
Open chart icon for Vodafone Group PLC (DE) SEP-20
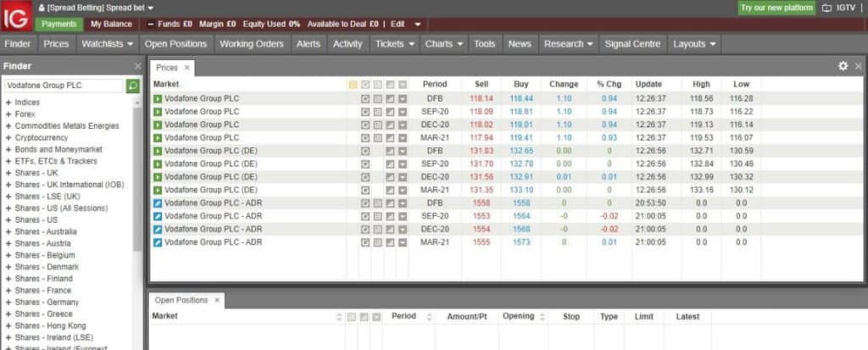tap(390, 164)
